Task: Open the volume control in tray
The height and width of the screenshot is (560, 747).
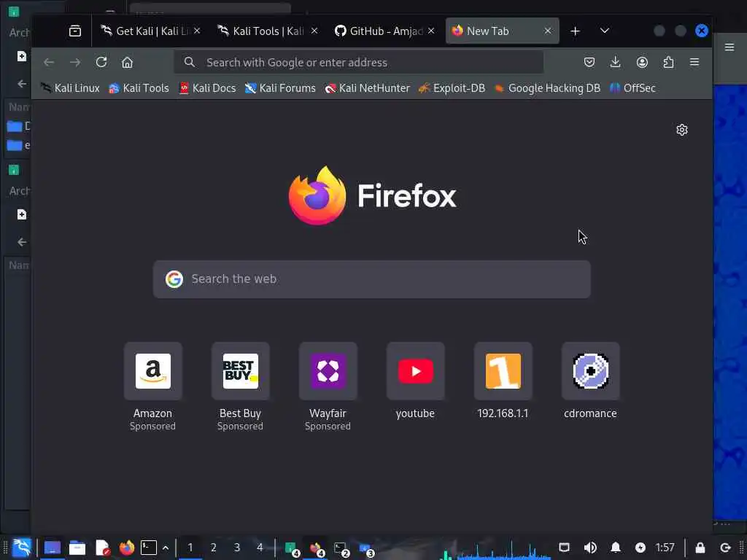Action: click(589, 548)
